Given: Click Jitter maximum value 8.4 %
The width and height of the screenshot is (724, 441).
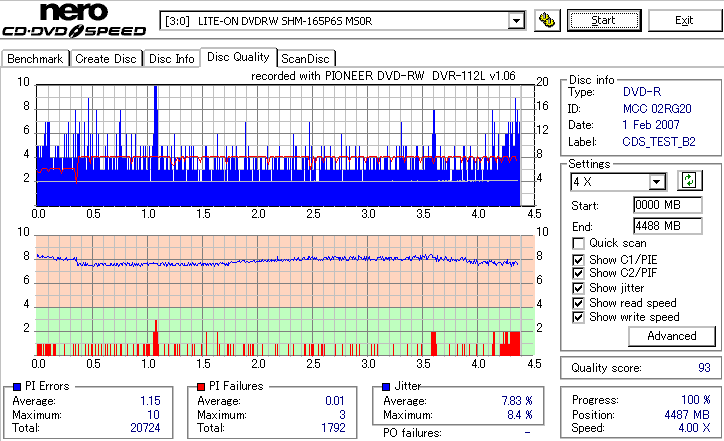Looking at the screenshot, I should click(520, 415).
